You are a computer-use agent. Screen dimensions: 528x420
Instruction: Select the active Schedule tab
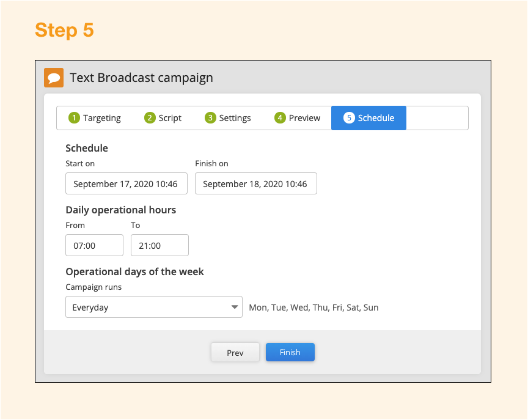point(369,118)
